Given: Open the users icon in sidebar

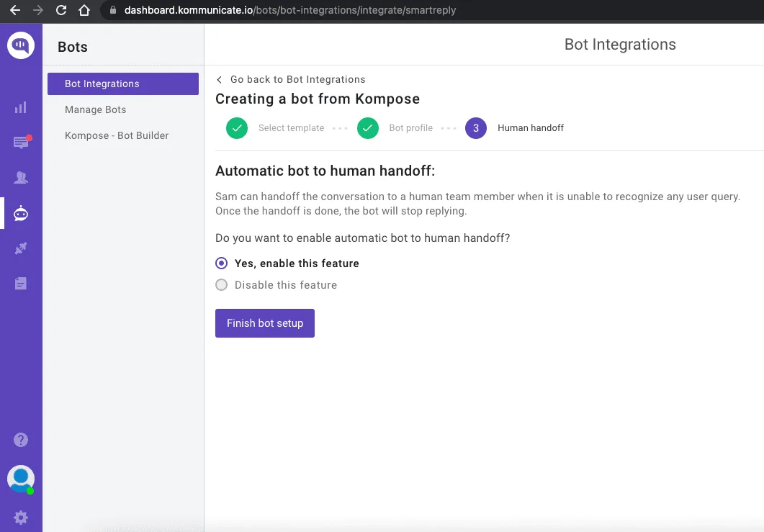Looking at the screenshot, I should coord(20,177).
